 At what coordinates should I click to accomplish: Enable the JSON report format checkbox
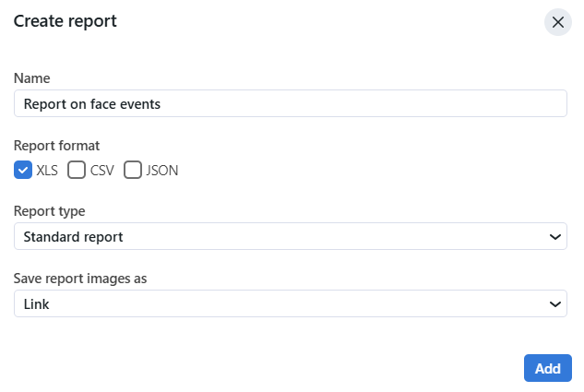[133, 170]
